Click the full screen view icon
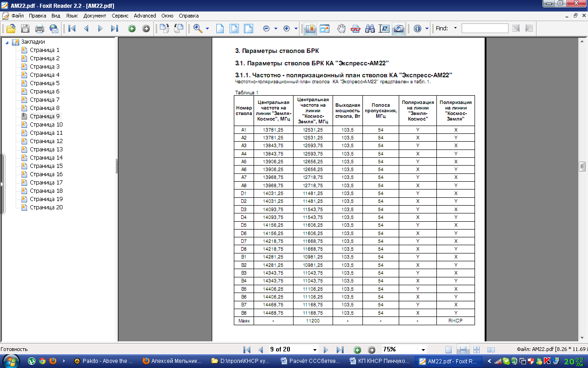 (x=325, y=29)
